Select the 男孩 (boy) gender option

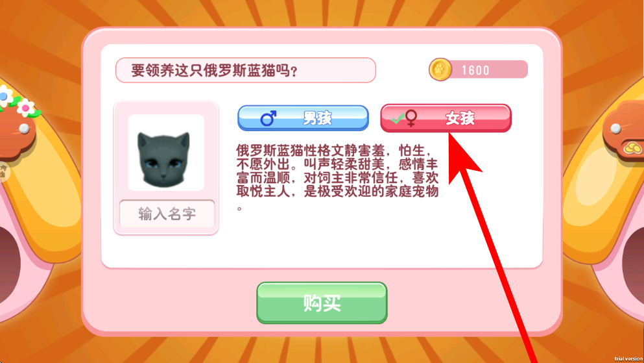[x=303, y=118]
